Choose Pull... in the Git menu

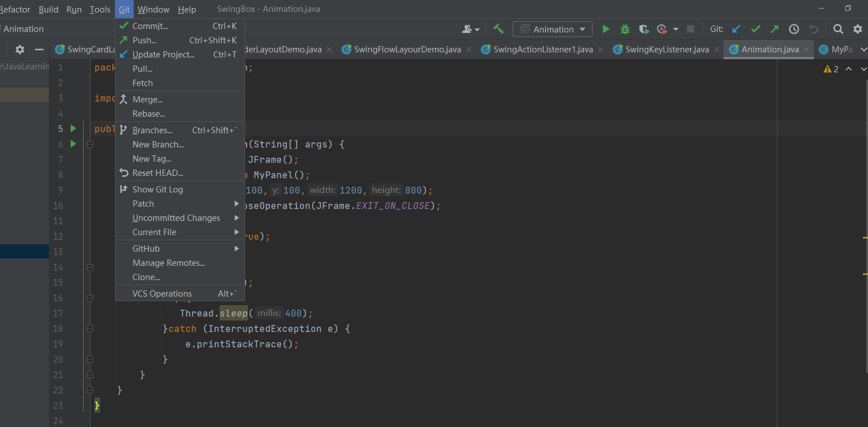[x=180, y=69]
